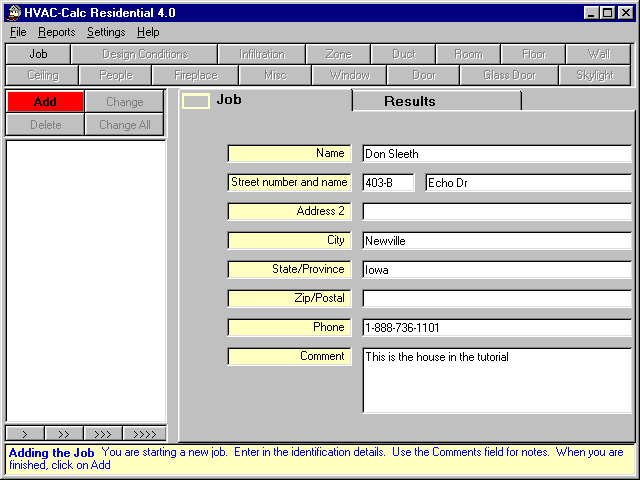Image resolution: width=640 pixels, height=480 pixels.
Task: Click the empty Zip/Postal field
Action: (x=497, y=299)
